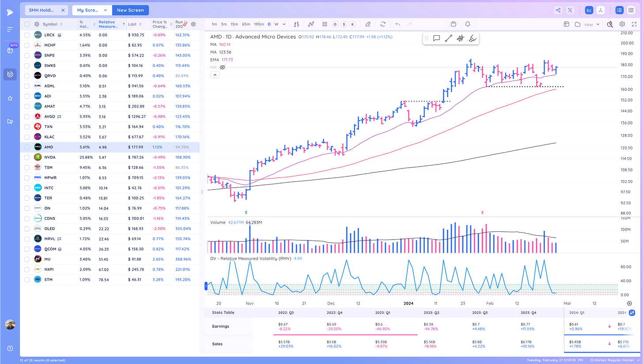
Task: Check the SNPS row checkbox
Action: (x=27, y=55)
